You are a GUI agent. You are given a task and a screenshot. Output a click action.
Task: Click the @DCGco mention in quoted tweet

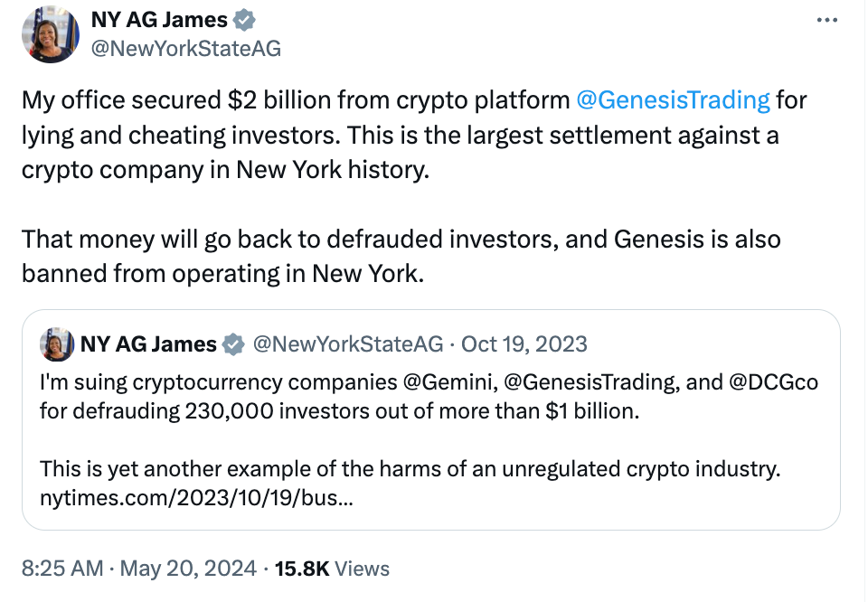point(773,382)
